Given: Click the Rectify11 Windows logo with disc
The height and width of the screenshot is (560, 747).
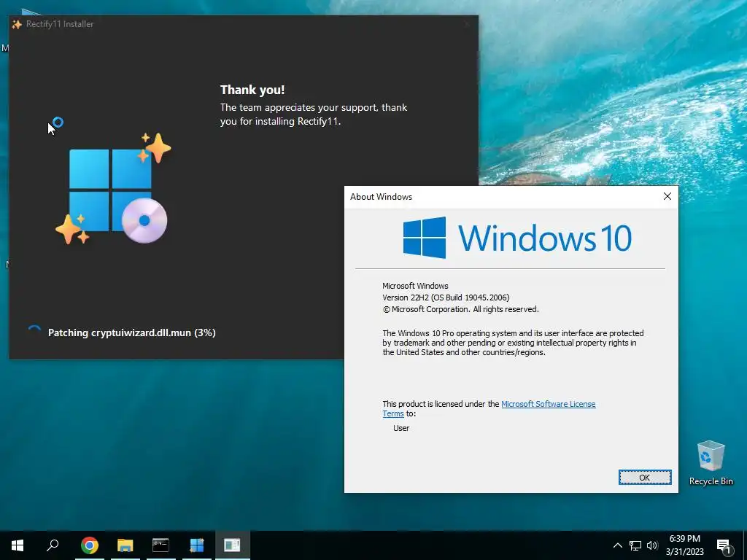Looking at the screenshot, I should click(113, 189).
